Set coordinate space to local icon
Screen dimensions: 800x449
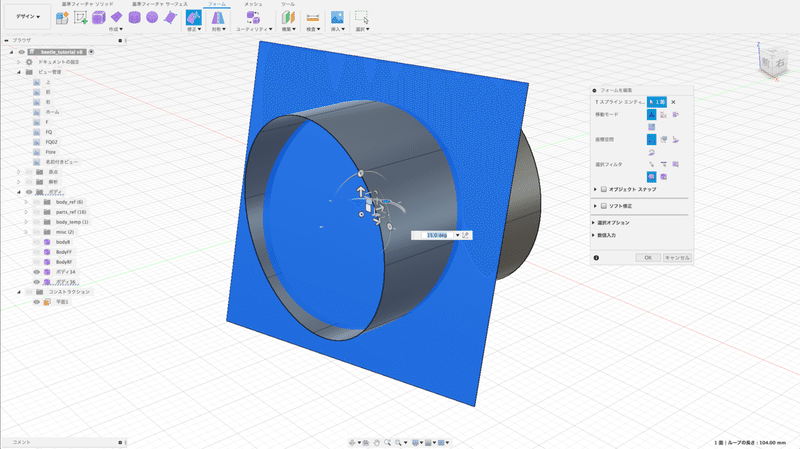pyautogui.click(x=676, y=139)
